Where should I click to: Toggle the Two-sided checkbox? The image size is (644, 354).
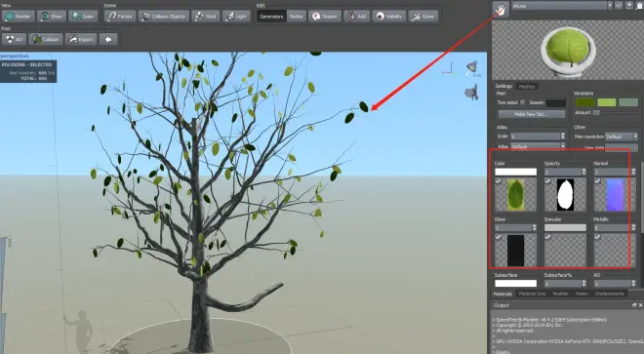click(x=522, y=102)
